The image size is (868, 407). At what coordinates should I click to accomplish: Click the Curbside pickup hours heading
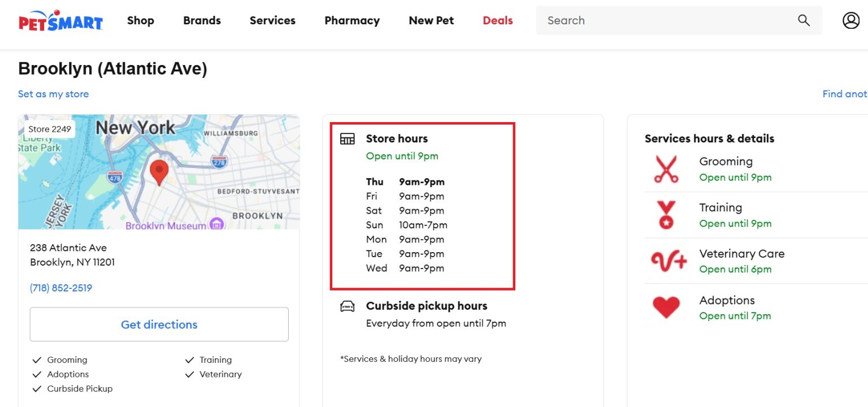pyautogui.click(x=427, y=306)
